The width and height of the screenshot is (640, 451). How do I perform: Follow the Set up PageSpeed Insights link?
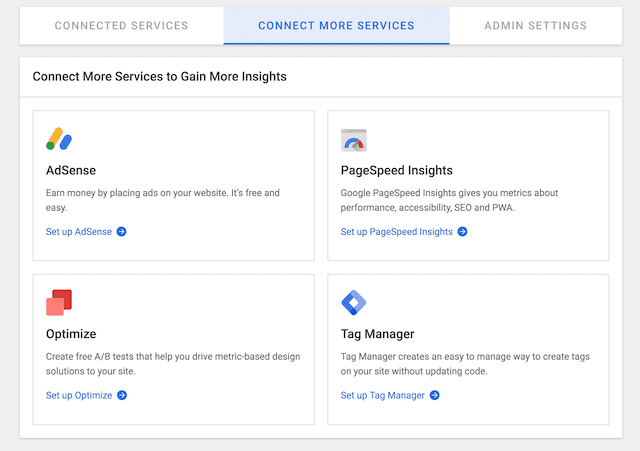[397, 231]
